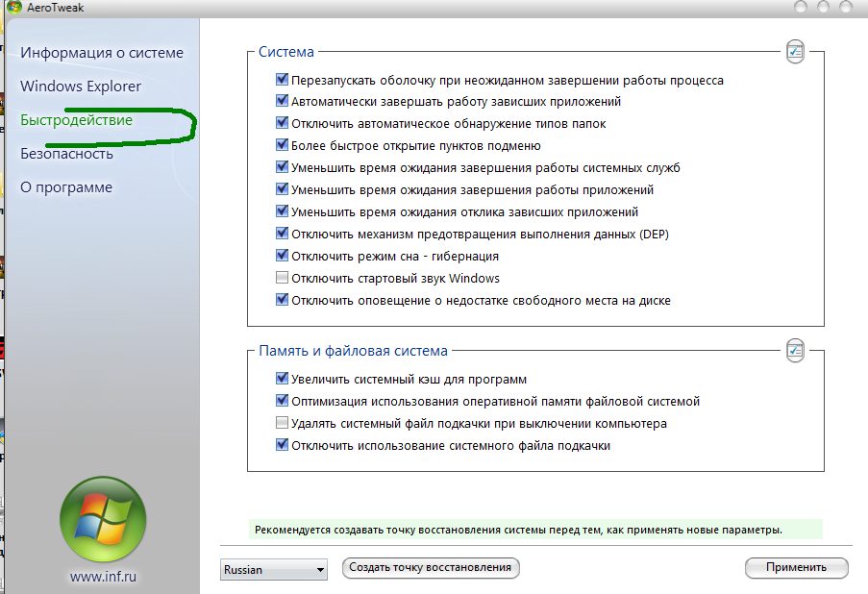Enable Удалять системный файл подкачки при выключении

tap(282, 423)
